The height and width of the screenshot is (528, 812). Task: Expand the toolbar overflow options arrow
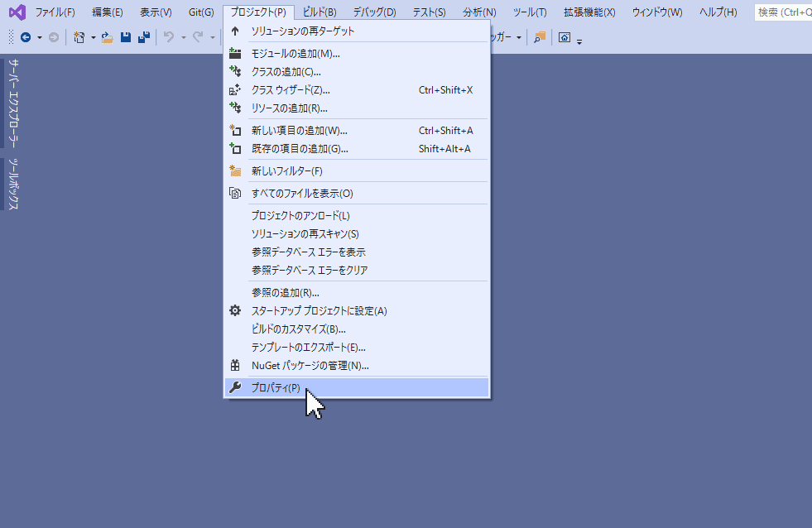[579, 41]
